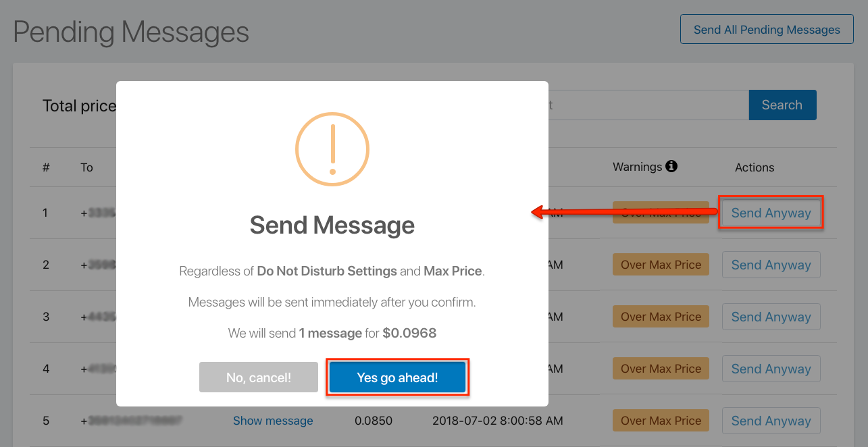Screen dimensions: 868x447
Task: Dismiss the dialog with No, cancel
Action: tap(258, 377)
